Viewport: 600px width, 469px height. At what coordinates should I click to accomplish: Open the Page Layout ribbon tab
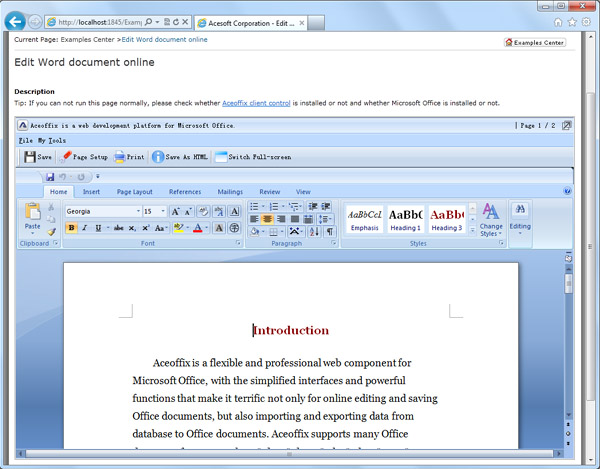tap(134, 192)
